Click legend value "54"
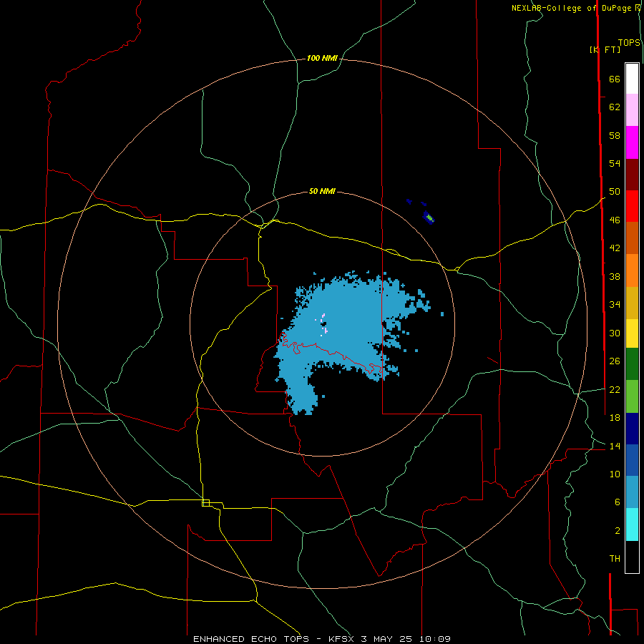The image size is (644, 644). 615,163
